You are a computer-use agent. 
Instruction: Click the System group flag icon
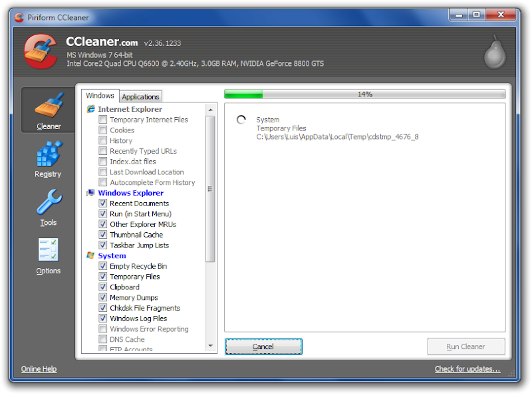pos(90,255)
